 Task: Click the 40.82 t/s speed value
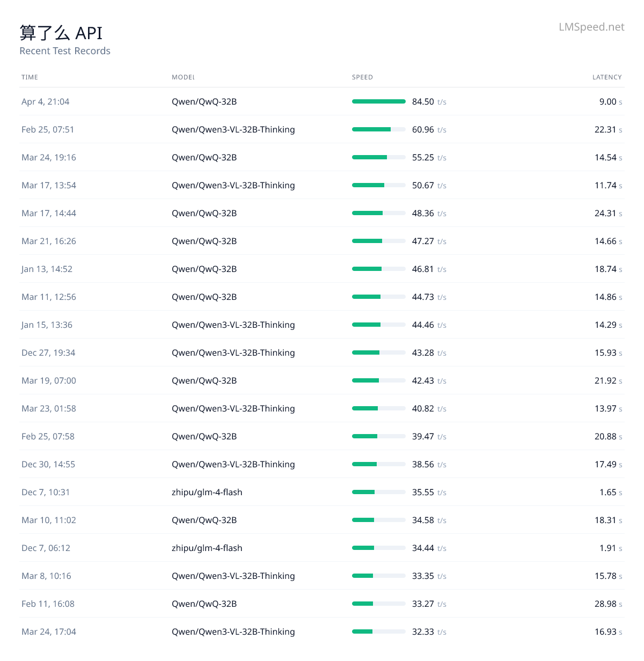point(429,408)
